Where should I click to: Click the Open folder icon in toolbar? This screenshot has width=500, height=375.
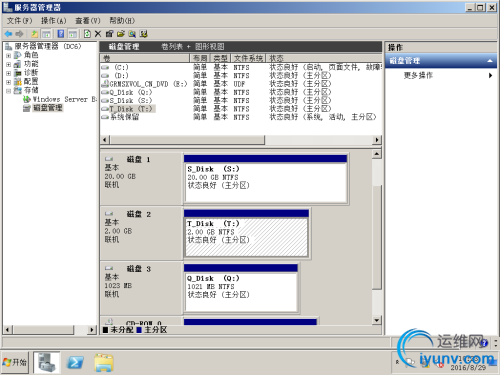121,34
